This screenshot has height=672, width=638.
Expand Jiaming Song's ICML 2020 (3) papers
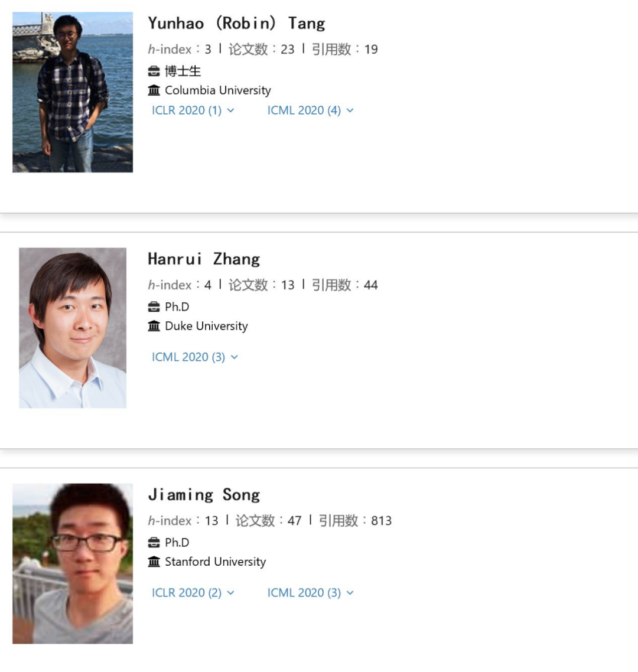point(310,593)
